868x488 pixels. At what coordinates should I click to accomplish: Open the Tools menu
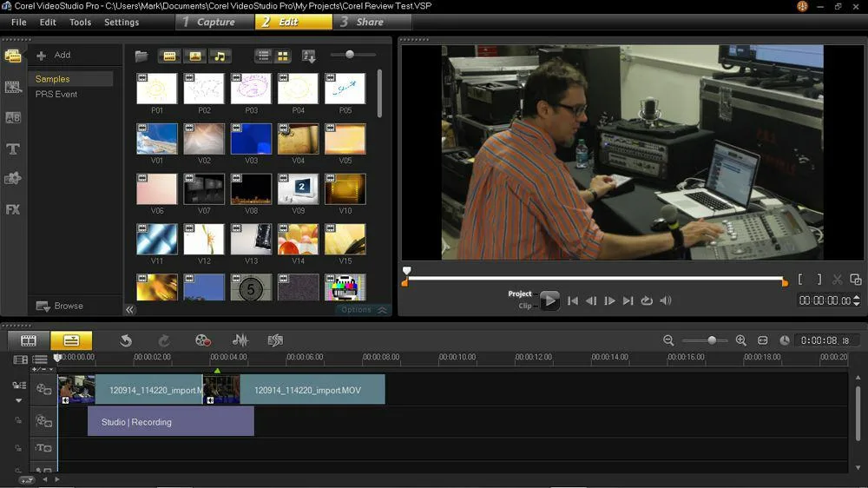80,22
